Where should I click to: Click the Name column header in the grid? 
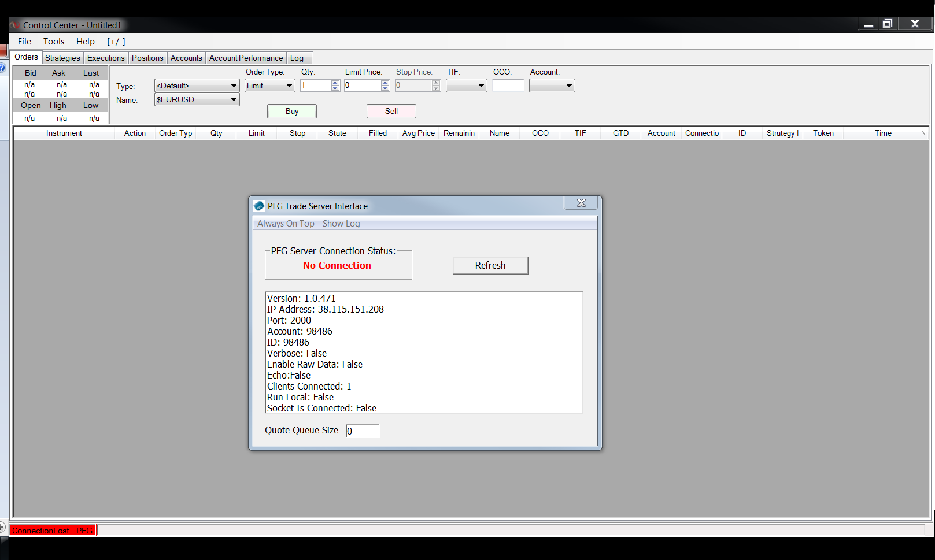point(500,133)
